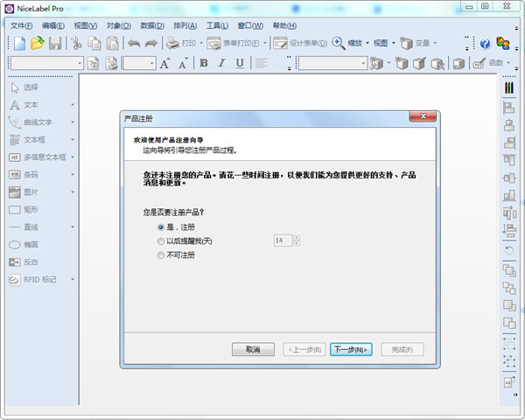Image resolution: width=525 pixels, height=420 pixels.
Task: Select the RFID 标记 tool
Action: click(32, 280)
